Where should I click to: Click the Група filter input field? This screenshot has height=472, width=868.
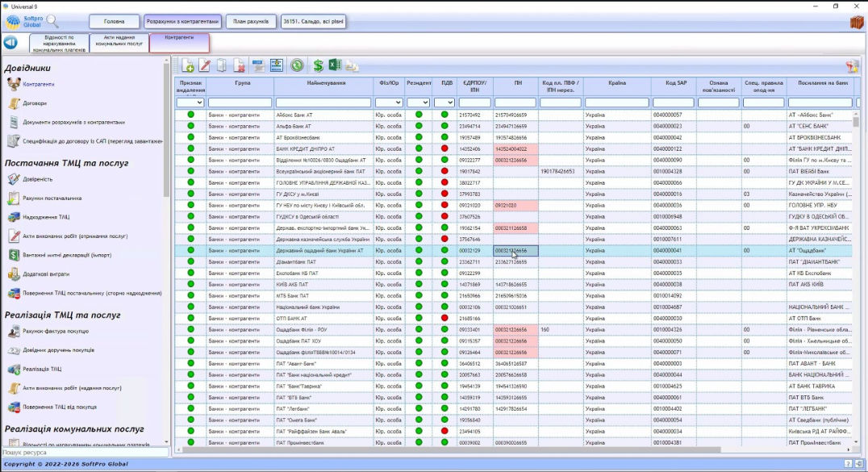coord(240,102)
